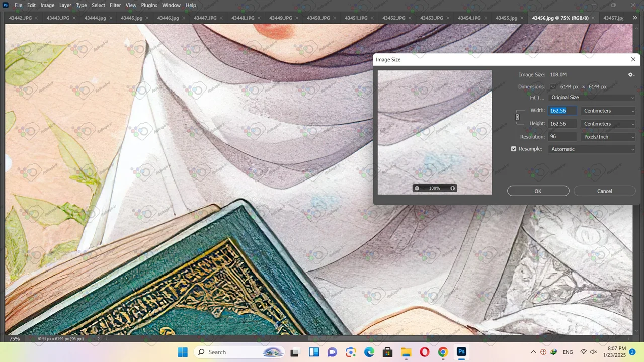This screenshot has height=362, width=644.
Task: Click OK to apply image size
Action: pos(538,191)
